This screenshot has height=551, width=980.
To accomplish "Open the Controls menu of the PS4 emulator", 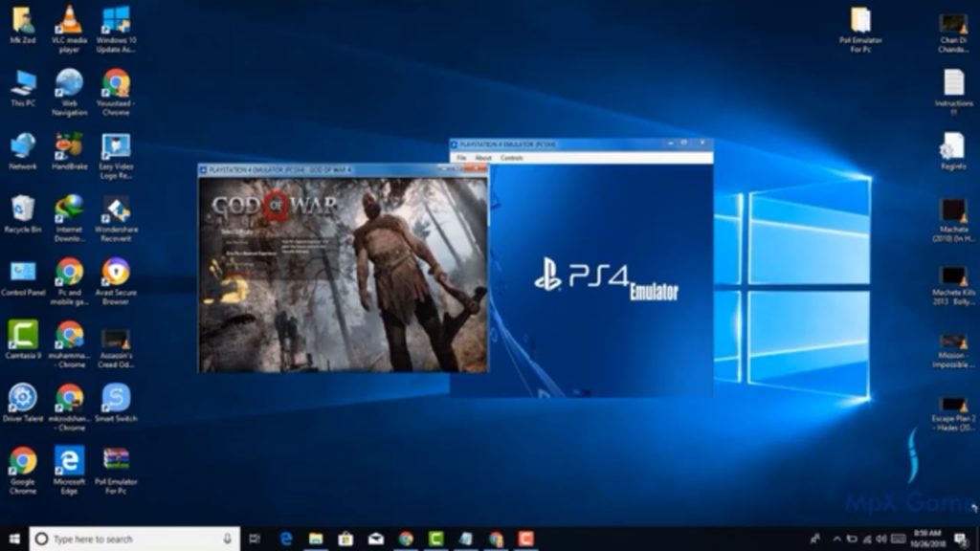I will 509,157.
